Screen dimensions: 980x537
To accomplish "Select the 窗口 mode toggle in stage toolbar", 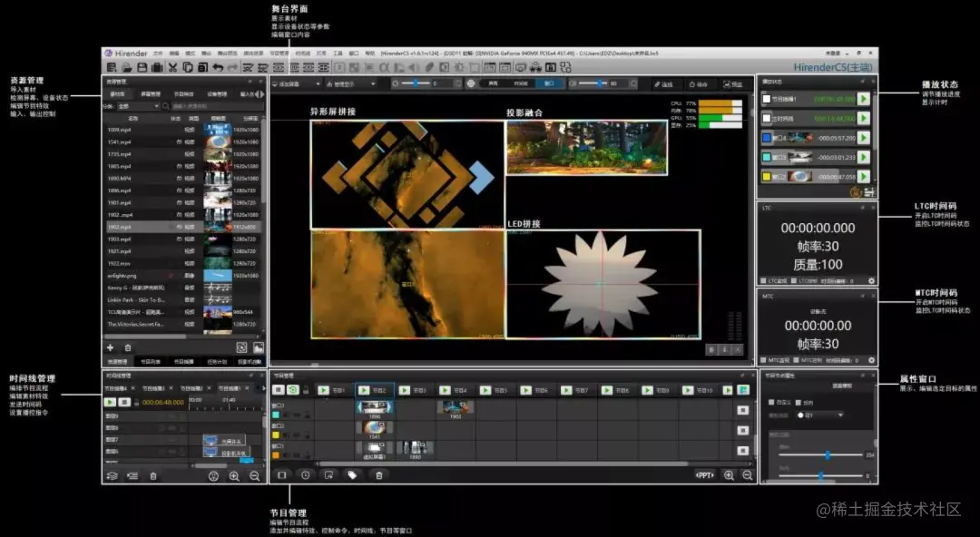I will tap(549, 83).
